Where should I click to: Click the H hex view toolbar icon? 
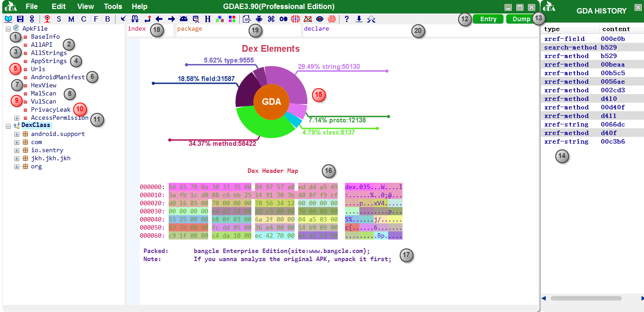pos(207,19)
